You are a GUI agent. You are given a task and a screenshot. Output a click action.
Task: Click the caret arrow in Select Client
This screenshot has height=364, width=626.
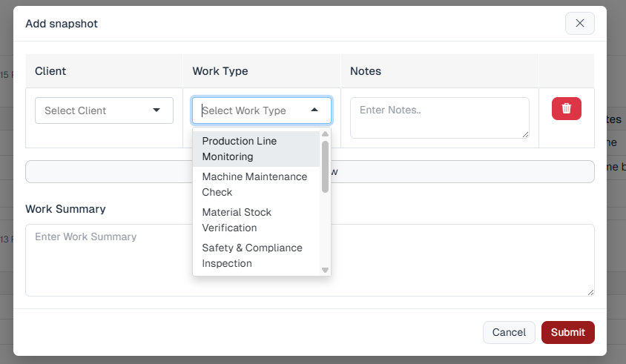[x=156, y=110]
